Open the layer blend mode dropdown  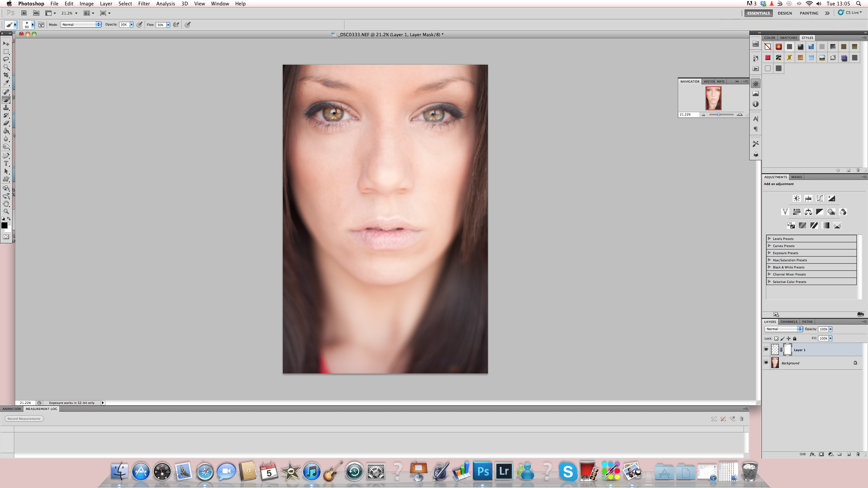(783, 329)
